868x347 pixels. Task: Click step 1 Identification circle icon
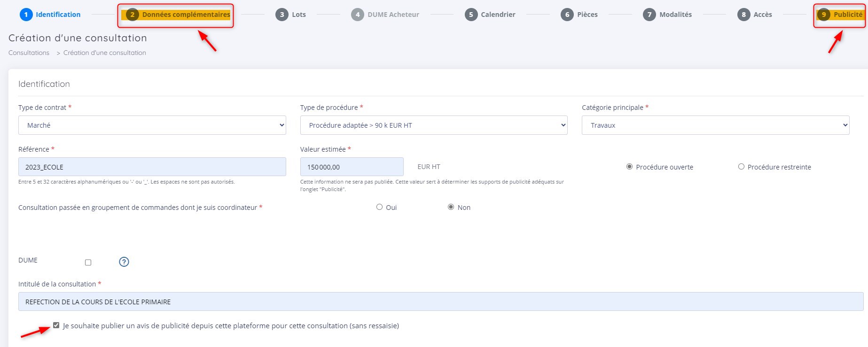(26, 15)
